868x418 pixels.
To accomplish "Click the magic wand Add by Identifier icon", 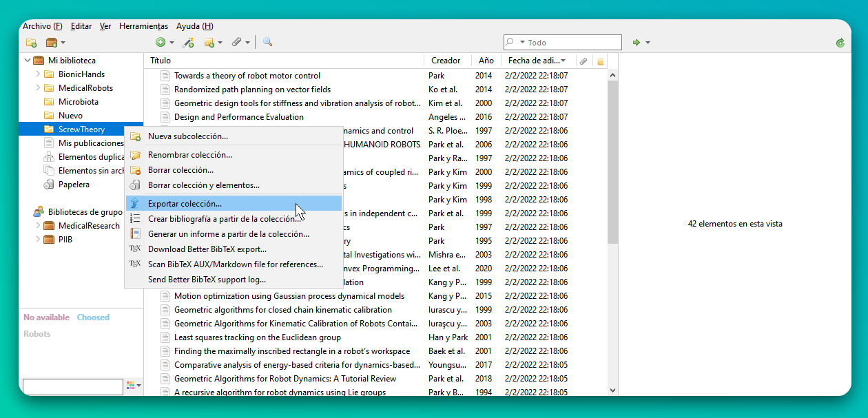I will [x=188, y=43].
